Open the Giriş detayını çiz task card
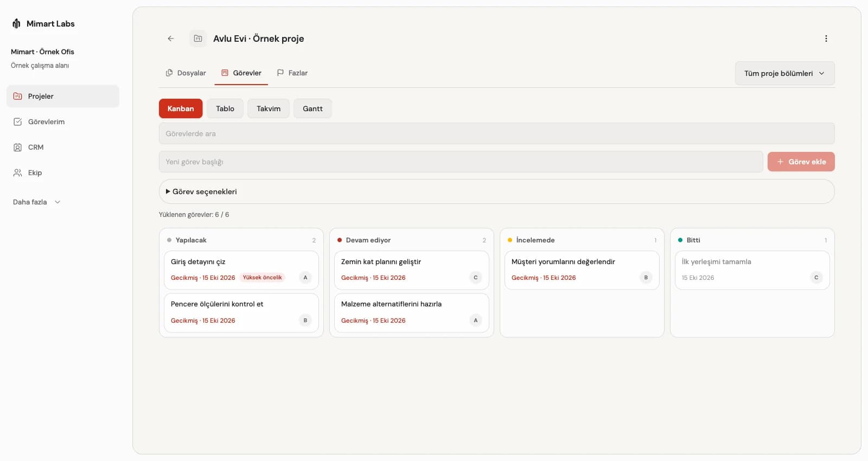Viewport: 868px width, 461px height. coord(241,270)
